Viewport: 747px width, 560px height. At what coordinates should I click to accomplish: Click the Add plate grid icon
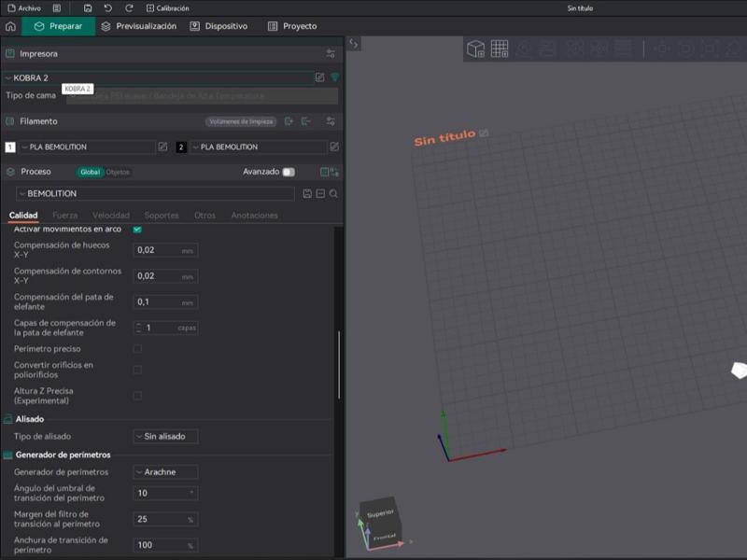click(x=500, y=49)
